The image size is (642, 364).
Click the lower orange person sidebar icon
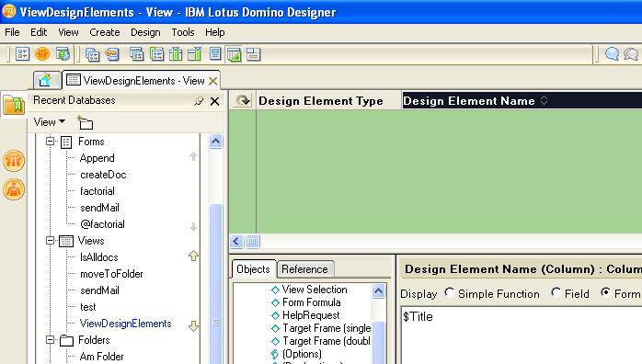click(x=14, y=189)
